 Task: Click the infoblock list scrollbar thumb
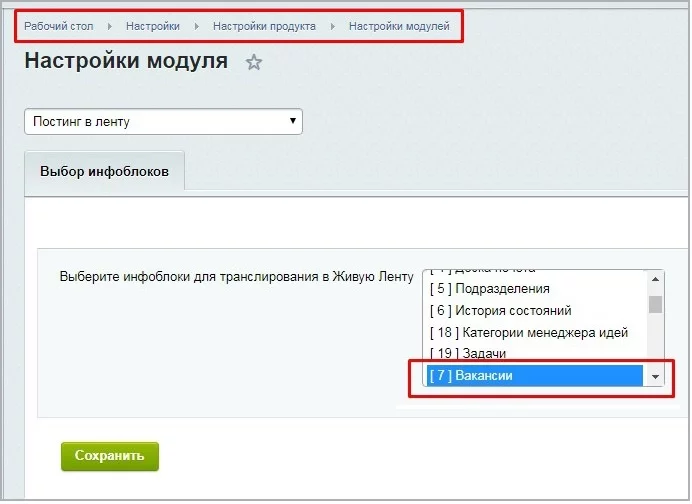656,304
